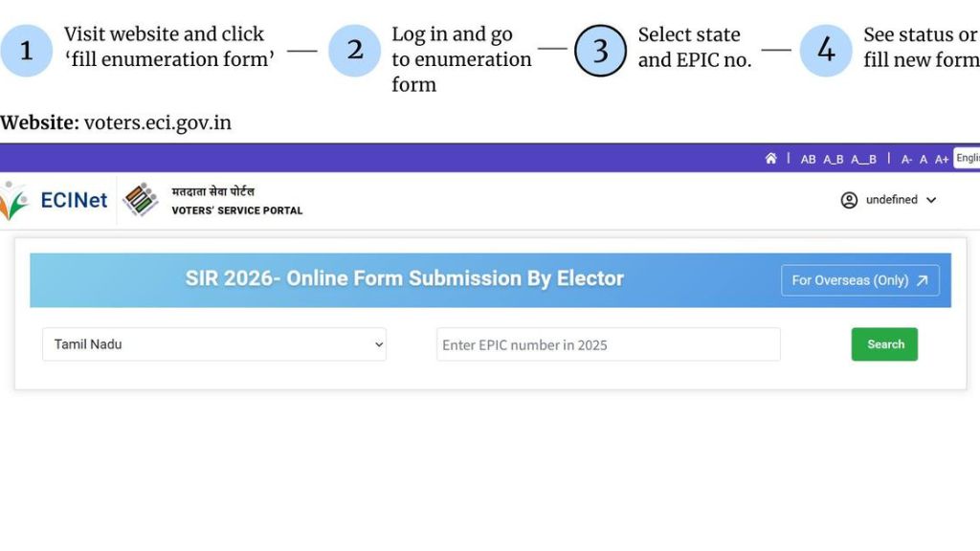The height and width of the screenshot is (551, 980).
Task: Click the green Search button
Action: tap(883, 344)
